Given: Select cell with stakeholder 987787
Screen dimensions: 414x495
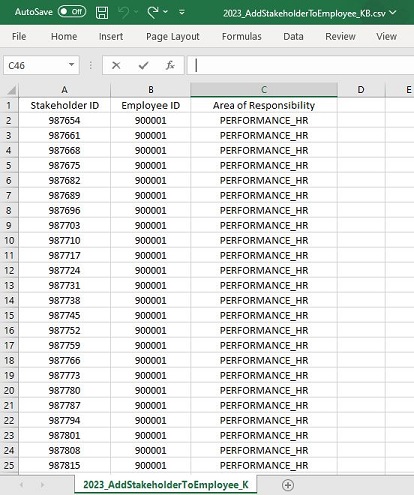Looking at the screenshot, I should (x=64, y=405).
